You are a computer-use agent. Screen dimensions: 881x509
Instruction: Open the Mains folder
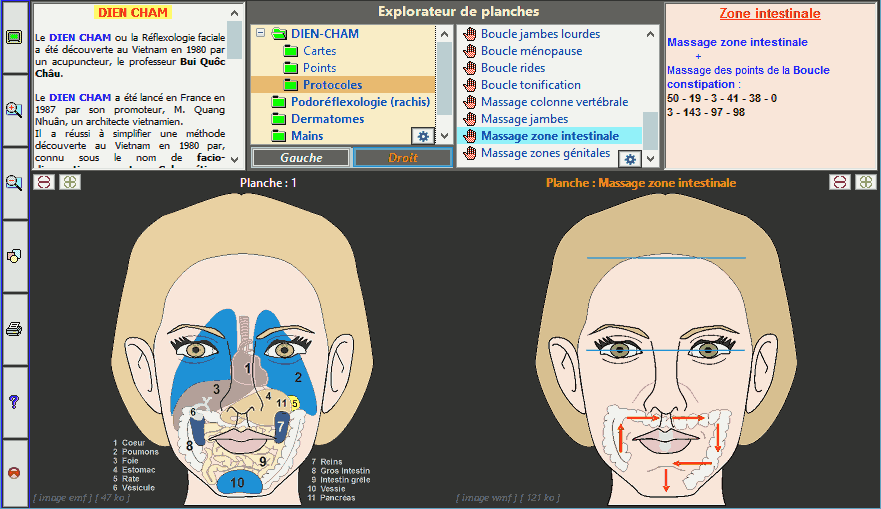coord(307,136)
